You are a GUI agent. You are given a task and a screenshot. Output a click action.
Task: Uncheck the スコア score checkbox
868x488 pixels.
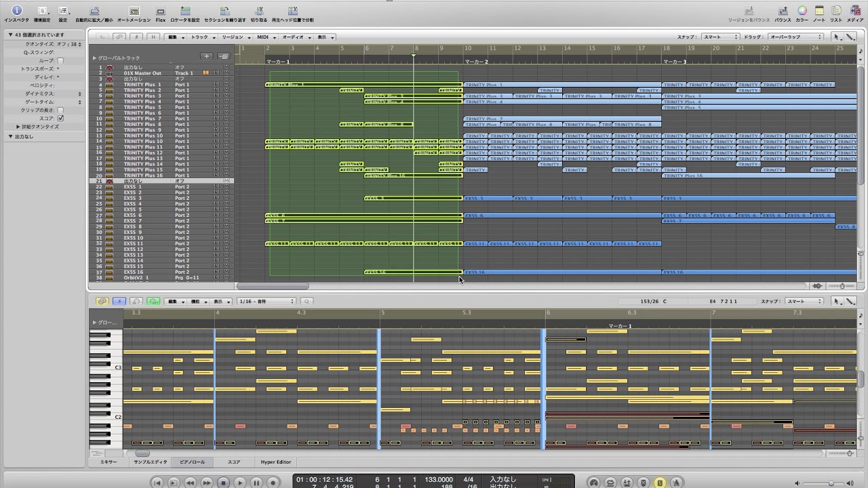point(60,118)
